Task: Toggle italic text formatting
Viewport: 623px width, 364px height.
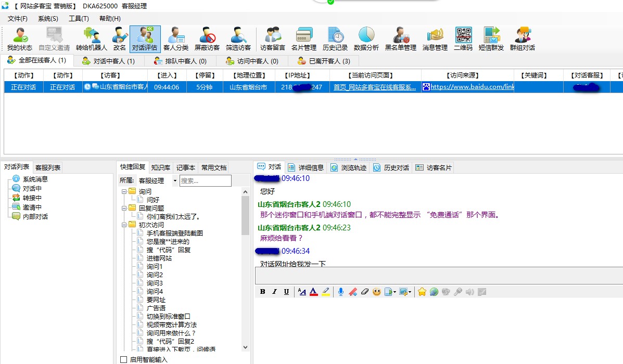Action: [x=274, y=292]
